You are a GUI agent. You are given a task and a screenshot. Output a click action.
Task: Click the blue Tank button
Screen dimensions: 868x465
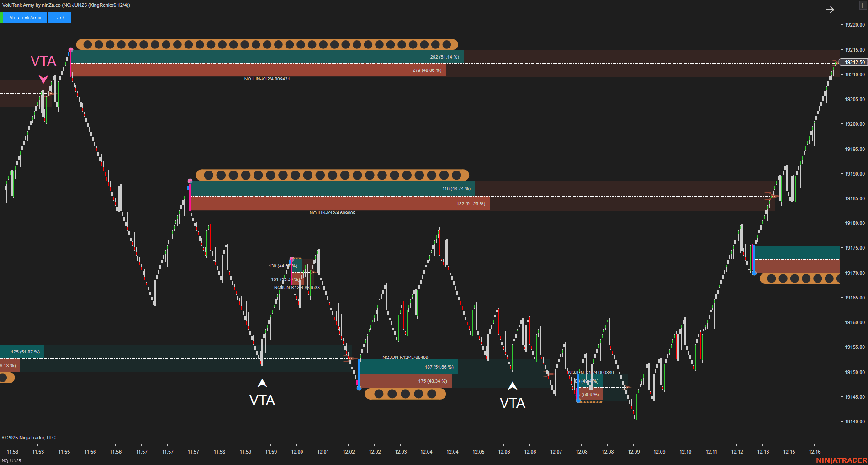tap(59, 18)
